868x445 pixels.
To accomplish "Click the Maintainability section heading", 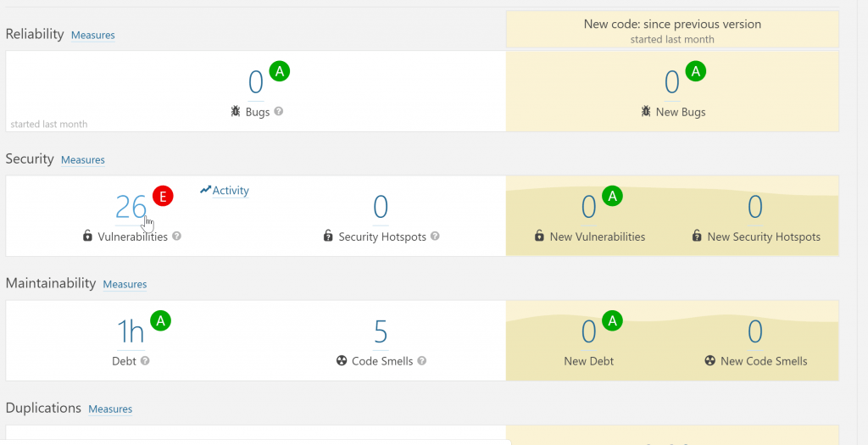I will click(51, 283).
